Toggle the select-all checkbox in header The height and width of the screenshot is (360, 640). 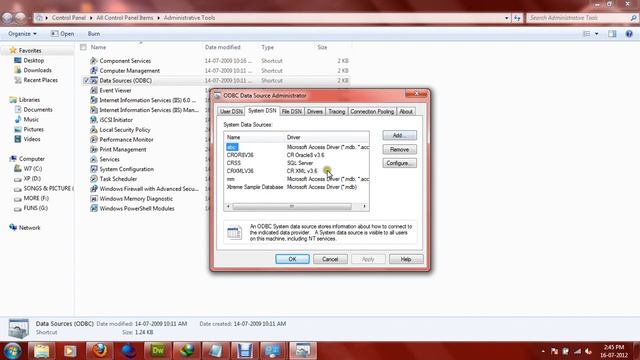coord(83,47)
